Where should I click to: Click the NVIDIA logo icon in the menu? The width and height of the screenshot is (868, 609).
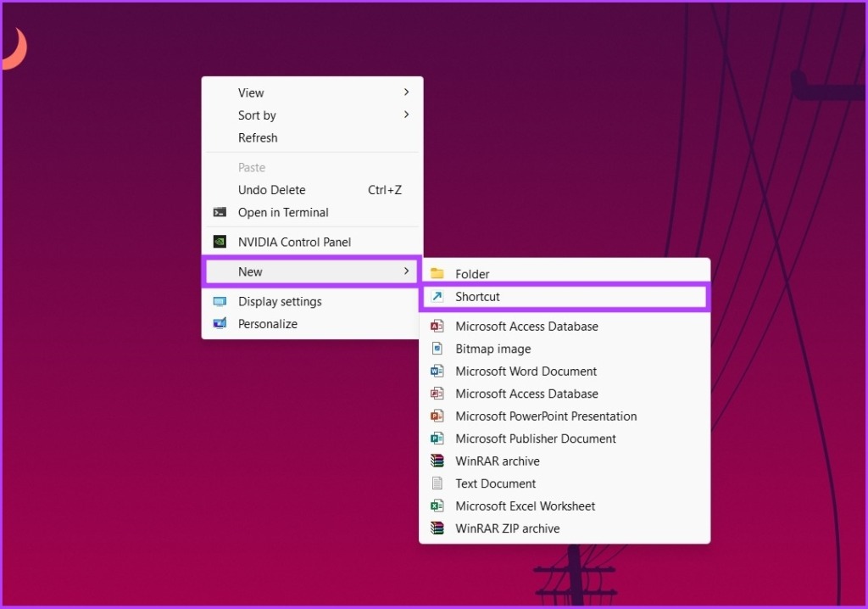[220, 242]
